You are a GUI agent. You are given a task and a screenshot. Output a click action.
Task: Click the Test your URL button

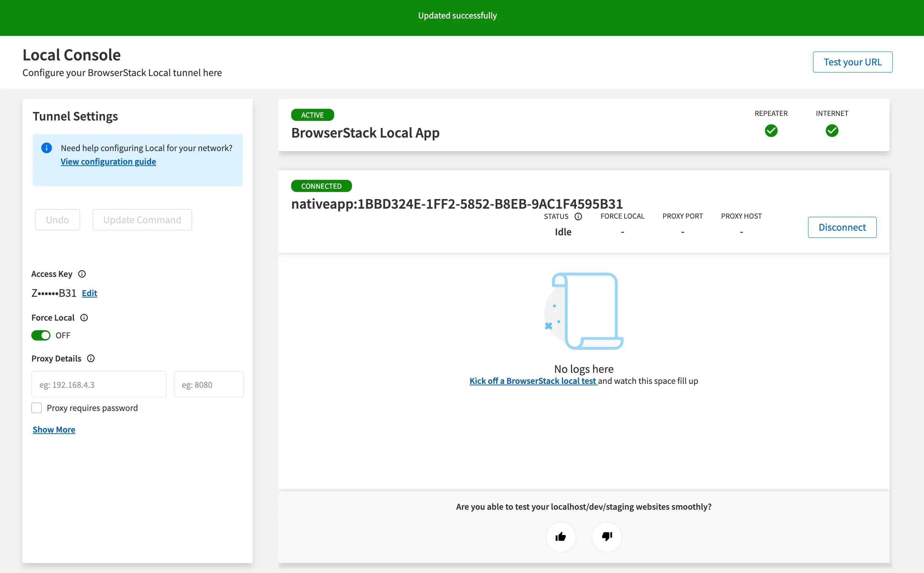853,62
